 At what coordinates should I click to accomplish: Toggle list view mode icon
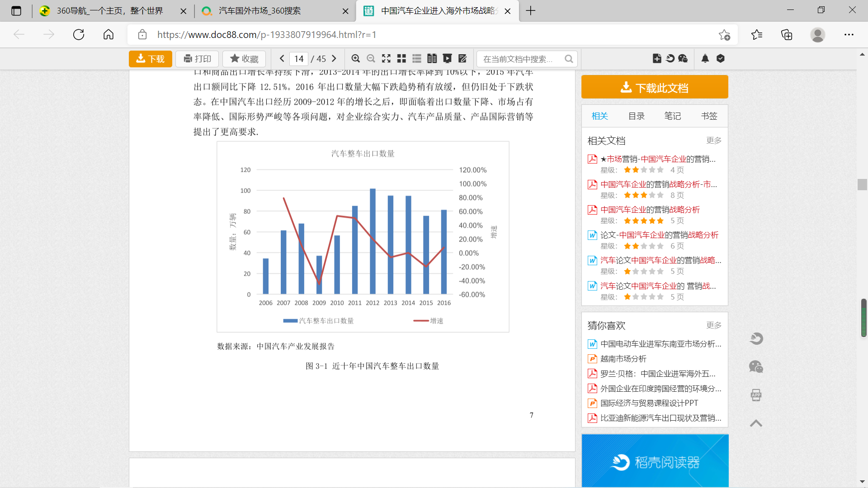click(417, 59)
